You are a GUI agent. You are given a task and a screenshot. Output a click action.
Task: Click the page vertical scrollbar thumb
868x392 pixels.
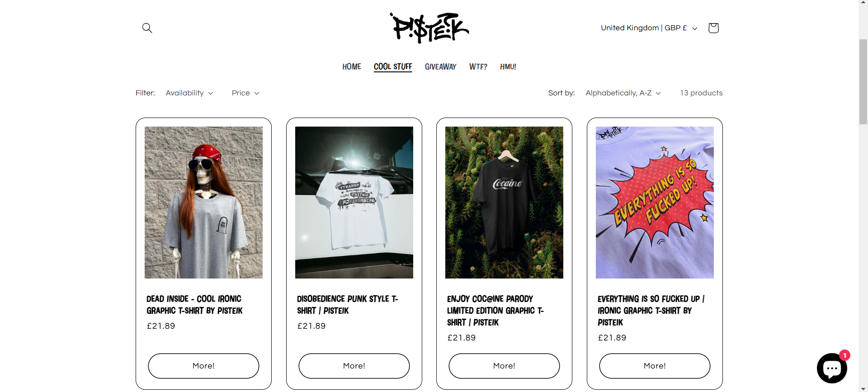[x=863, y=81]
